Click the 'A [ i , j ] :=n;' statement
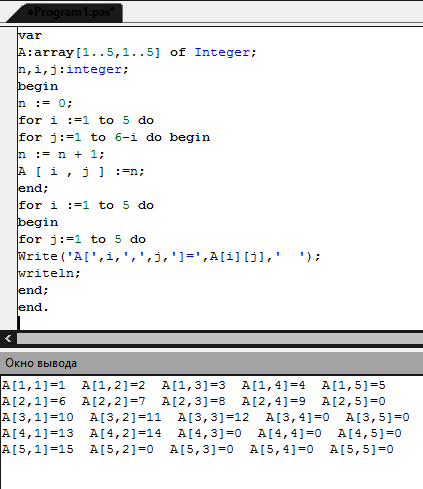This screenshot has height=489, width=423. tap(81, 171)
